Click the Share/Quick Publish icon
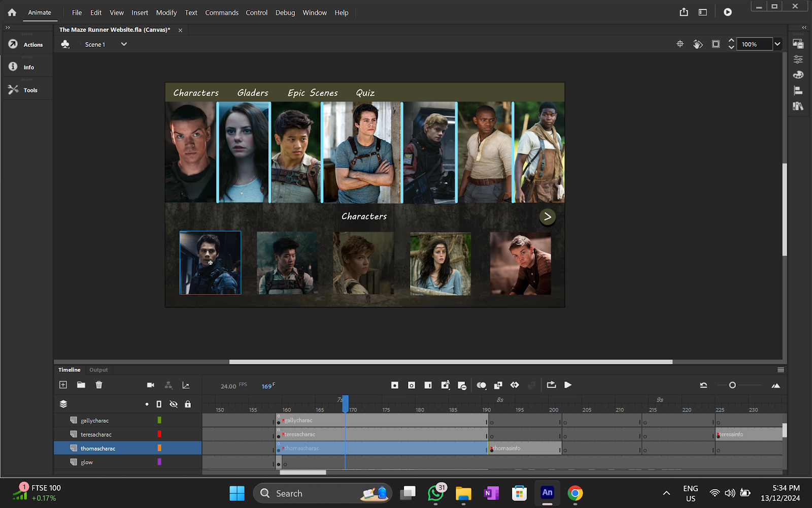 684,12
